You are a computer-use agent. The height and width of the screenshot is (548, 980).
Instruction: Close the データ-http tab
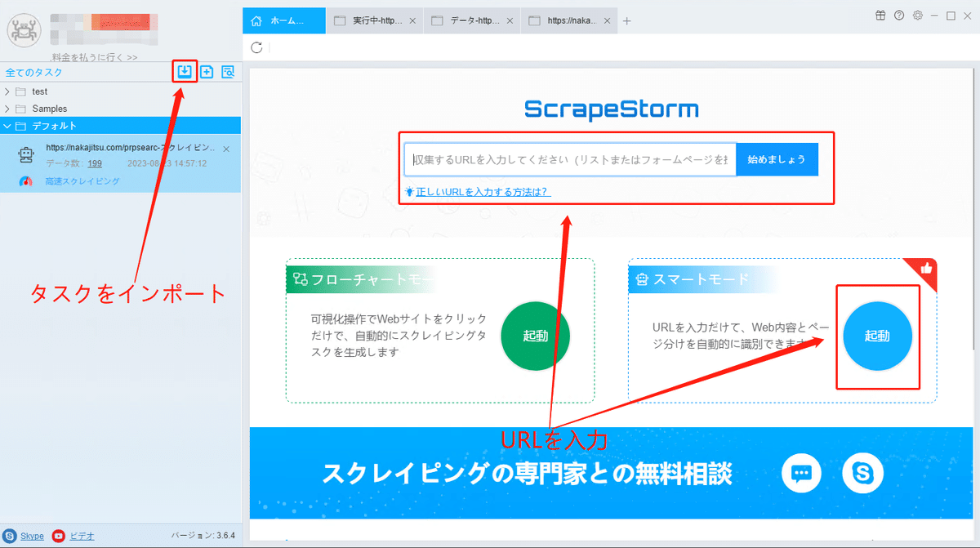coord(508,21)
